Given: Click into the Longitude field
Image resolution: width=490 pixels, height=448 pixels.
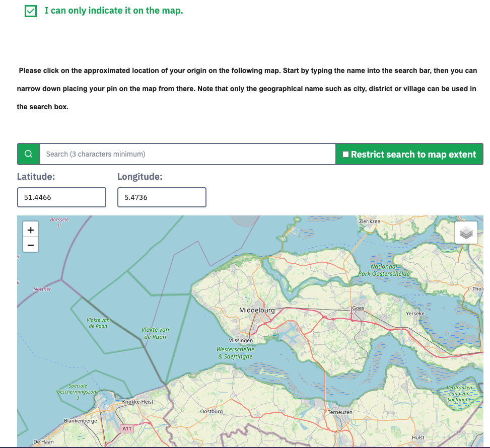Looking at the screenshot, I should 162,197.
